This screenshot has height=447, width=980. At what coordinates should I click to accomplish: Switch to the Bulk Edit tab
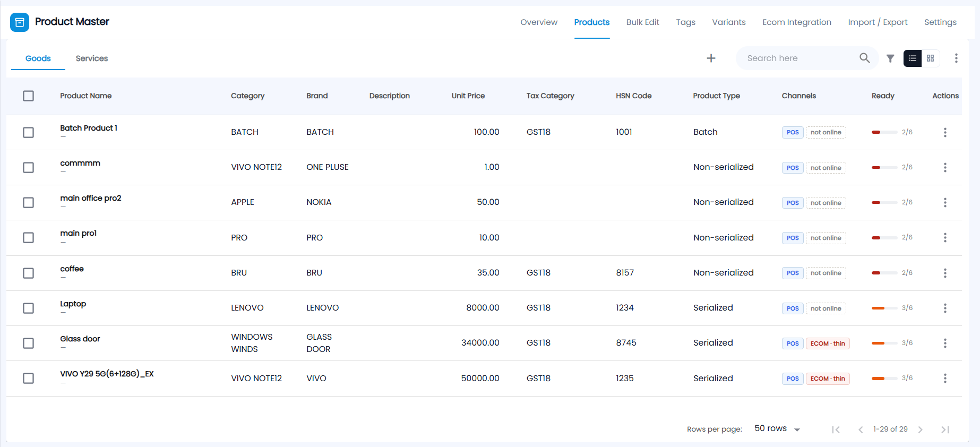coord(642,22)
